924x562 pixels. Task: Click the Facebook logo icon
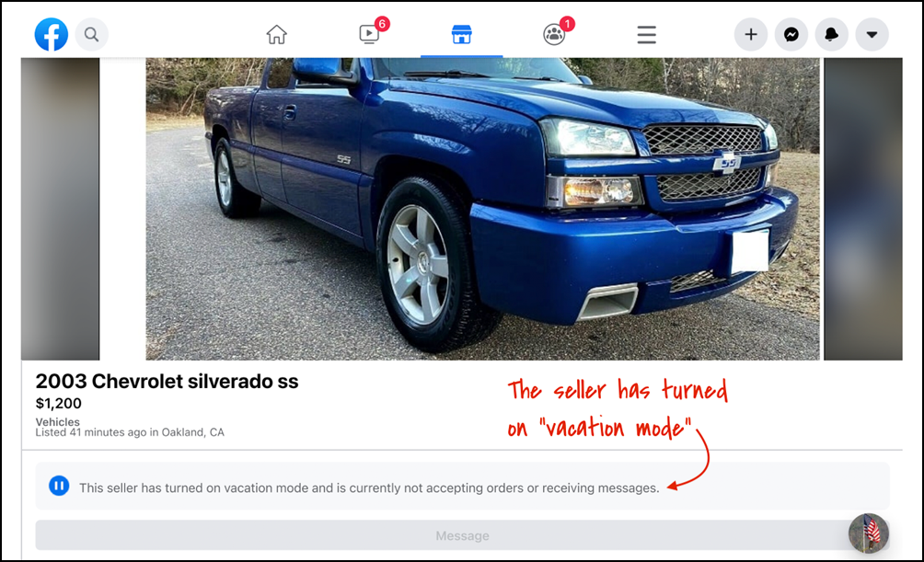(52, 34)
